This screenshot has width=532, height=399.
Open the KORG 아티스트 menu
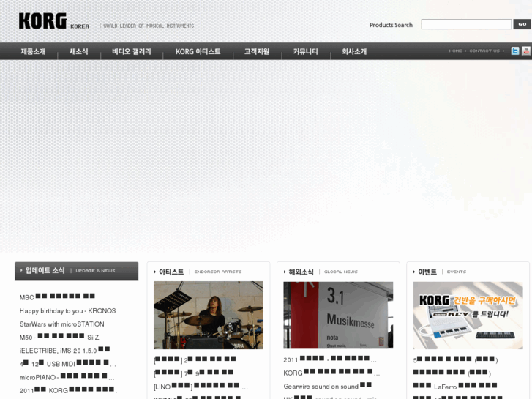click(198, 52)
